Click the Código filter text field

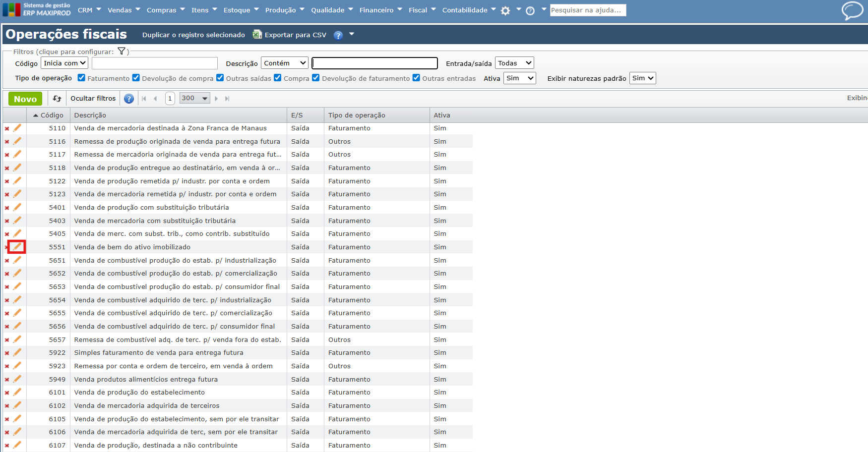(155, 63)
